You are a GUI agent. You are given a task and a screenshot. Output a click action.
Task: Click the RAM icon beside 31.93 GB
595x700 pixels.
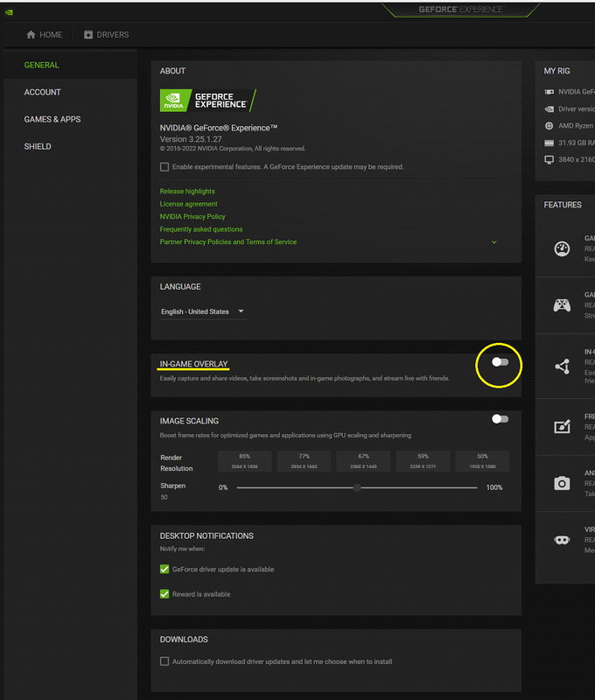click(x=549, y=143)
